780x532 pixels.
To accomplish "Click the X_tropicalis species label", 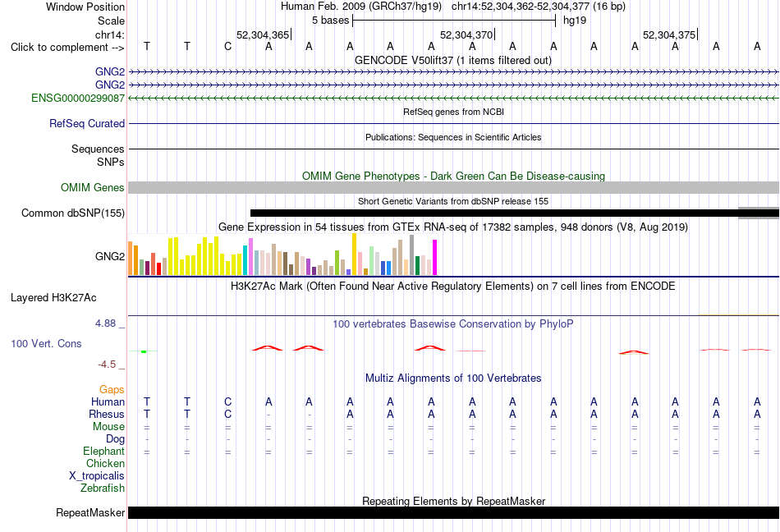I will (x=97, y=476).
